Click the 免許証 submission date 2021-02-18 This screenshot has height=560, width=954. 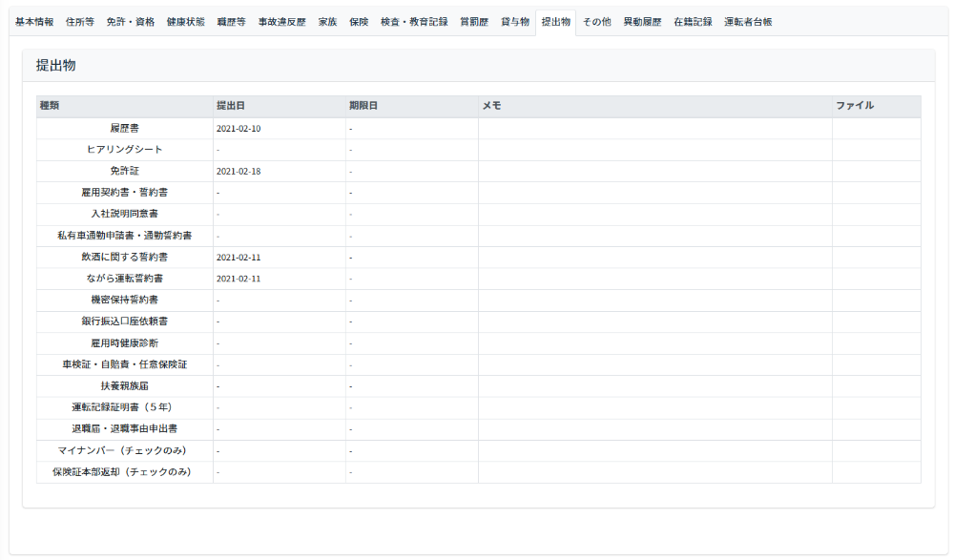tap(238, 171)
